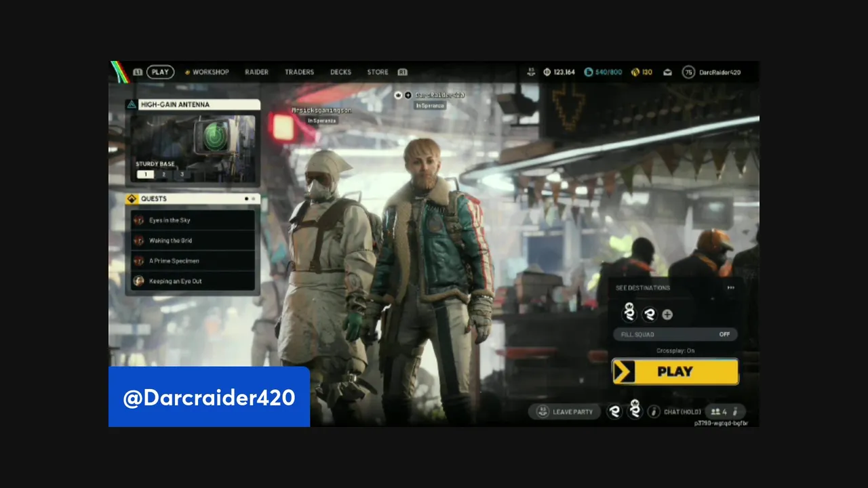Select the second squad member avatar in the play panel
This screenshot has width=868, height=488.
pos(650,314)
